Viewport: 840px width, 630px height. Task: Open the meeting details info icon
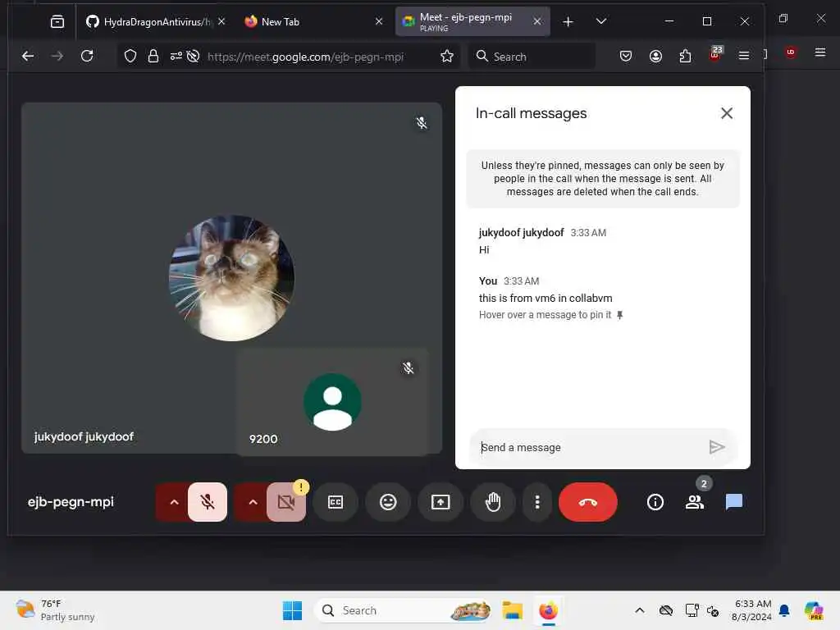pos(655,502)
